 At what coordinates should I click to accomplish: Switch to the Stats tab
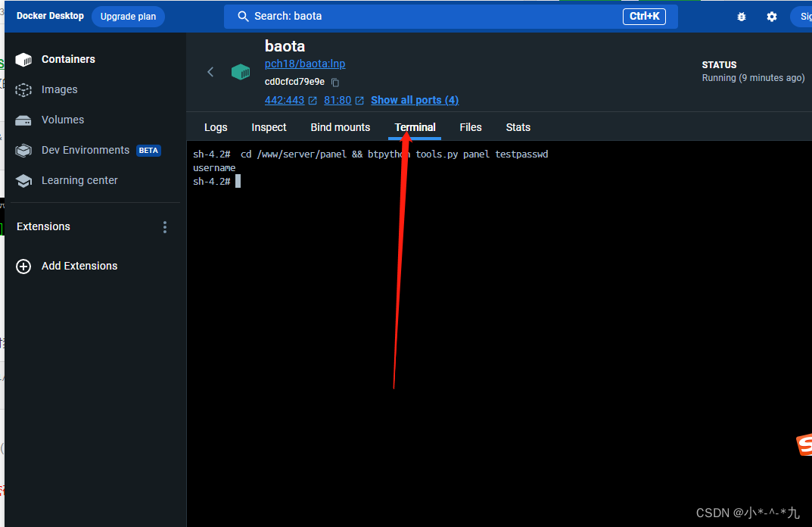(518, 127)
